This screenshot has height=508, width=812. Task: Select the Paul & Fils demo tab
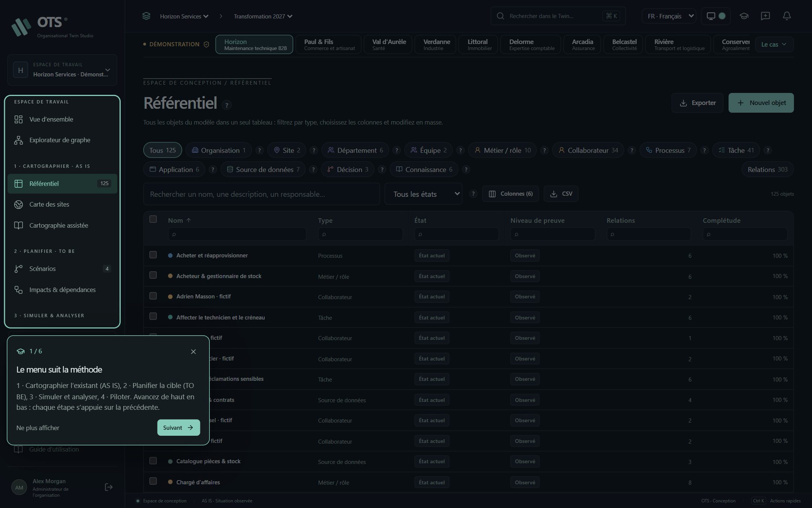pyautogui.click(x=329, y=44)
